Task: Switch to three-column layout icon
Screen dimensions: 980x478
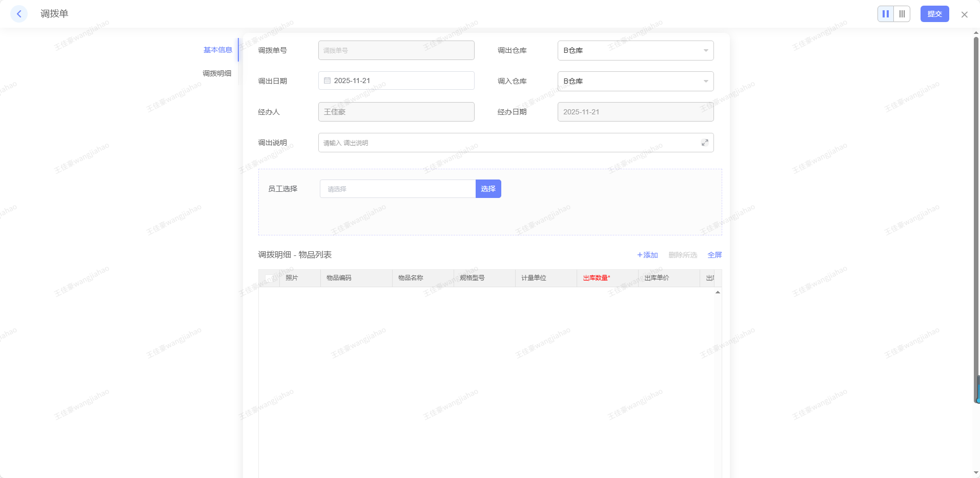Action: tap(902, 14)
